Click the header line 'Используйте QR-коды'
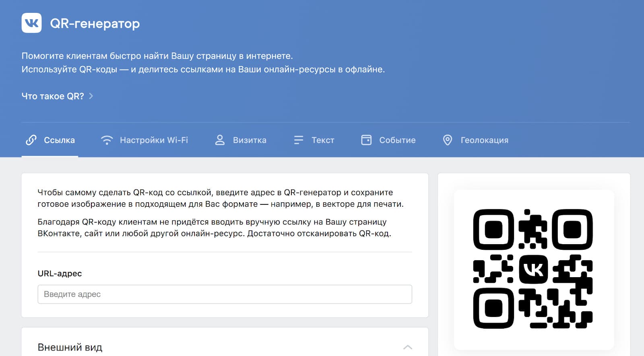This screenshot has height=356, width=644. click(x=203, y=70)
